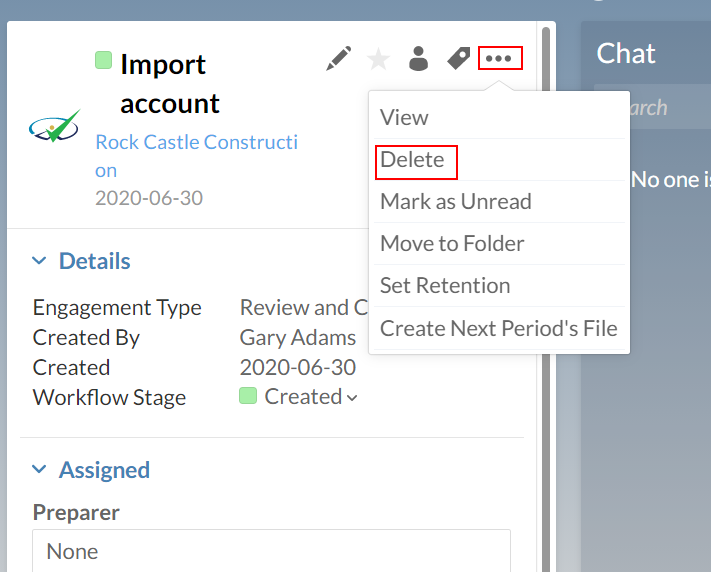Click the pencil edit icon
Viewport: 711px width, 572px height.
pyautogui.click(x=339, y=59)
